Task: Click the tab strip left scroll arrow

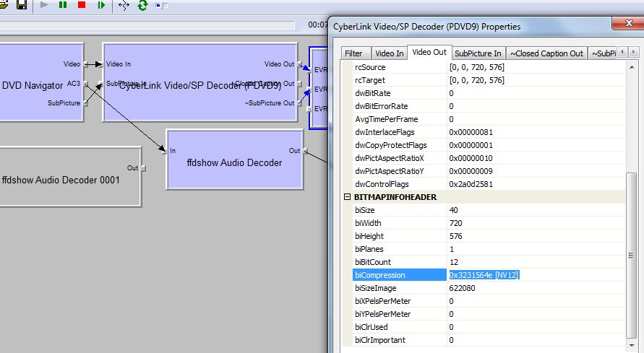Action: [622, 52]
